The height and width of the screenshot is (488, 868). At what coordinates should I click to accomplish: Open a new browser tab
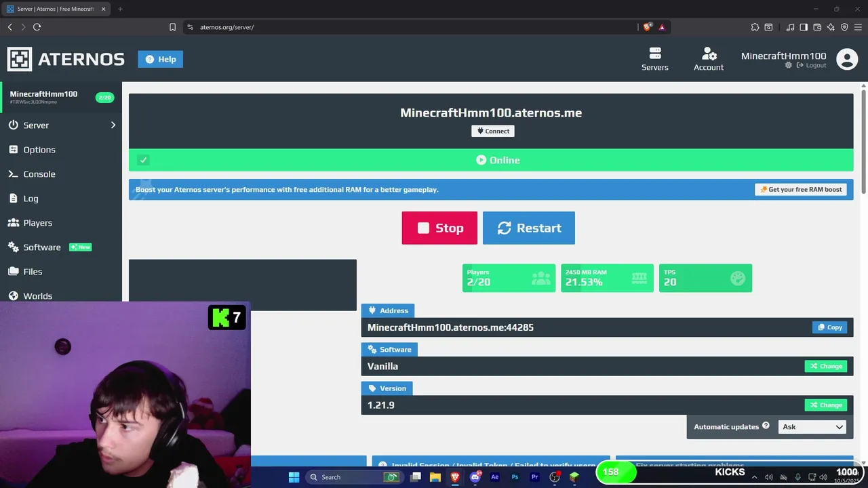120,9
